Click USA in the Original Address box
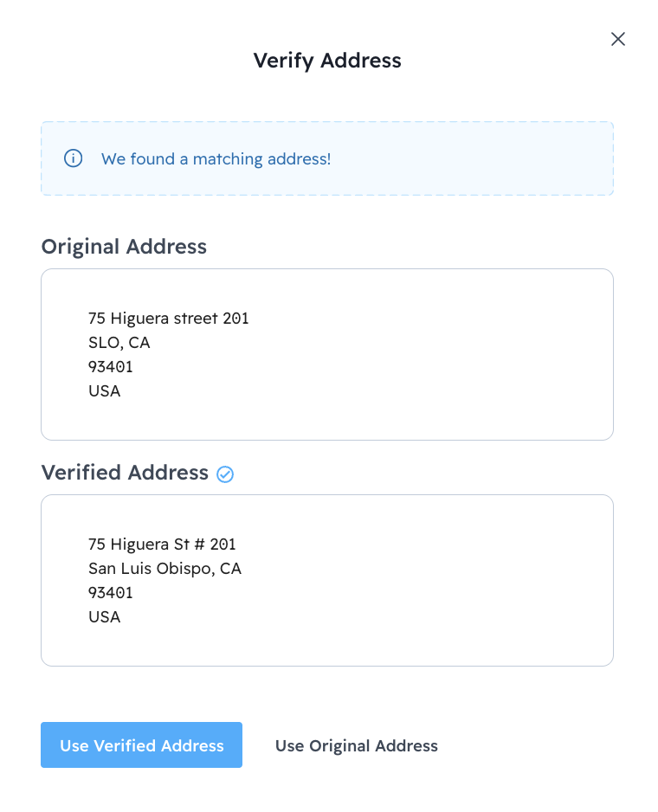This screenshot has width=658, height=812. (x=105, y=391)
